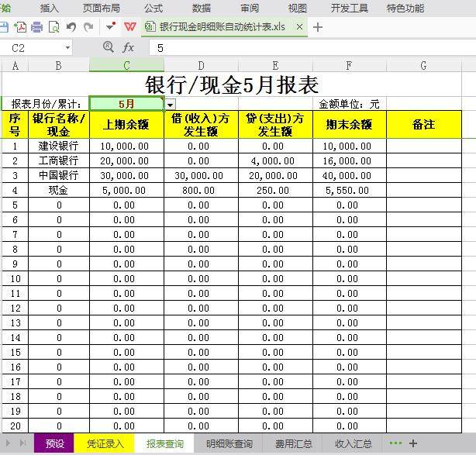476x455 pixels.
Task: Add a new sheet with the plus icon
Action: (413, 443)
